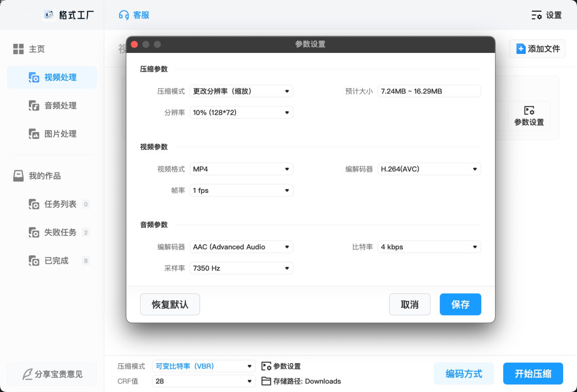Click 分享宝贵意见 feedback link
Image resolution: width=577 pixels, height=392 pixels.
[52, 374]
